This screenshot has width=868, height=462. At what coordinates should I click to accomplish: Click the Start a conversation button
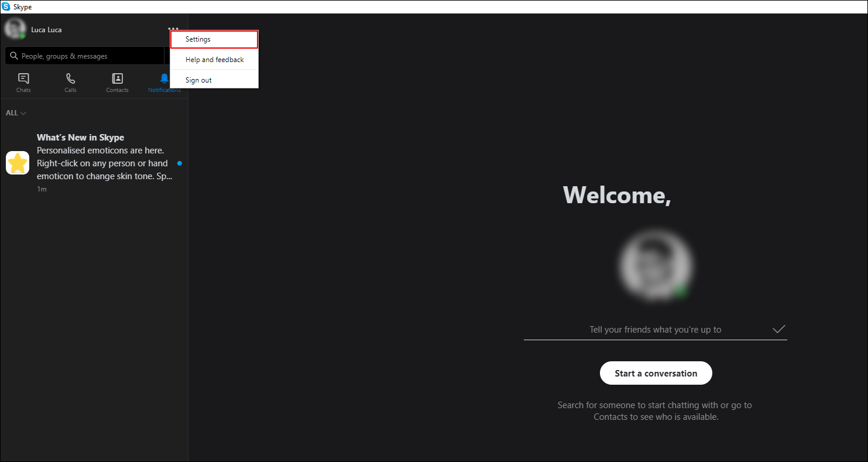(x=656, y=373)
